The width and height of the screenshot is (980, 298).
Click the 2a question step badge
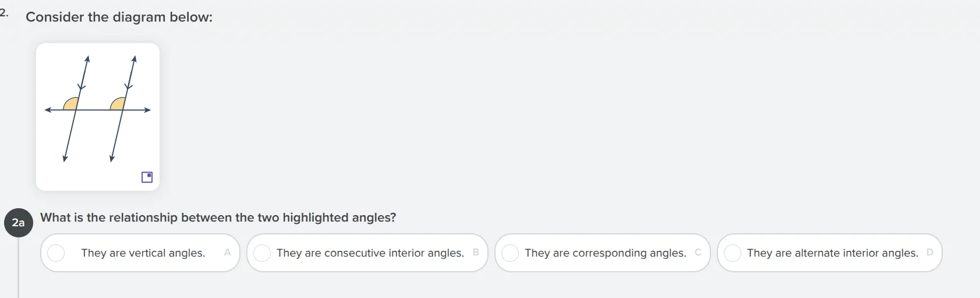19,223
